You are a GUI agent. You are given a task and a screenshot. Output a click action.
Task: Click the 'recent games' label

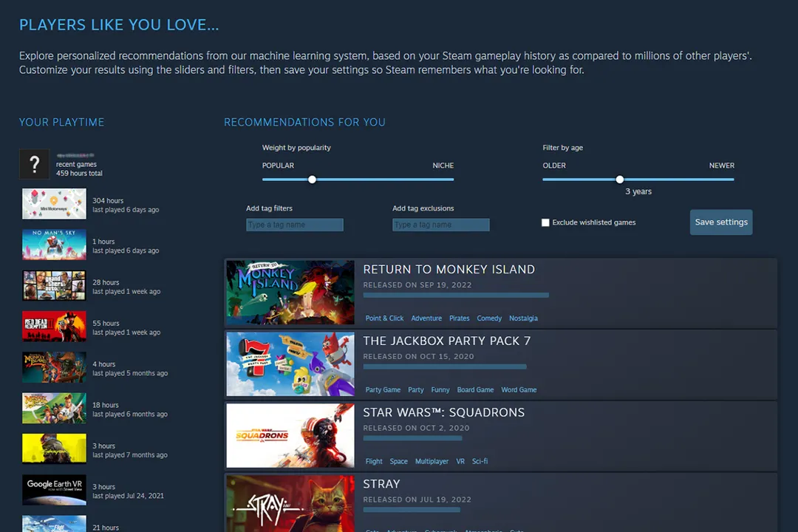click(76, 165)
